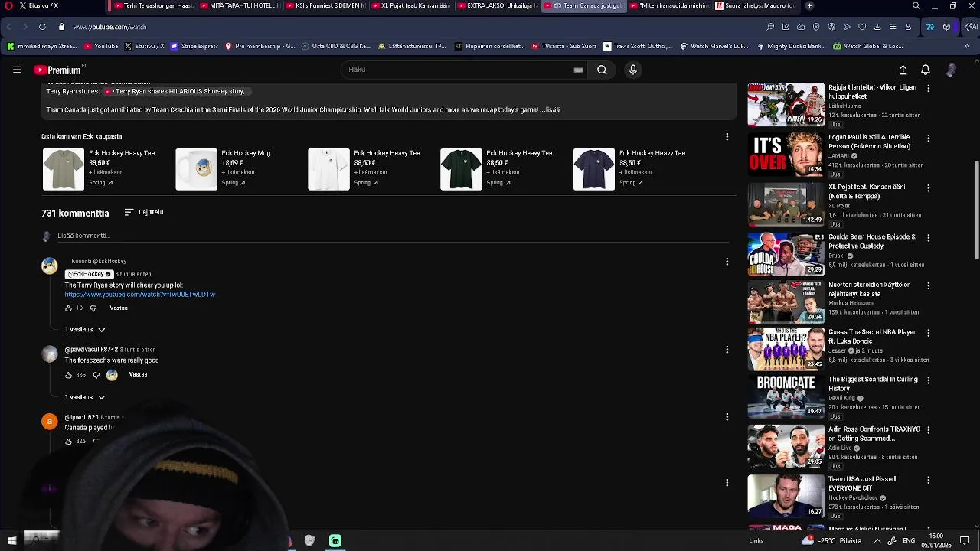Dislike the pinned EckHockey comment

pyautogui.click(x=93, y=308)
